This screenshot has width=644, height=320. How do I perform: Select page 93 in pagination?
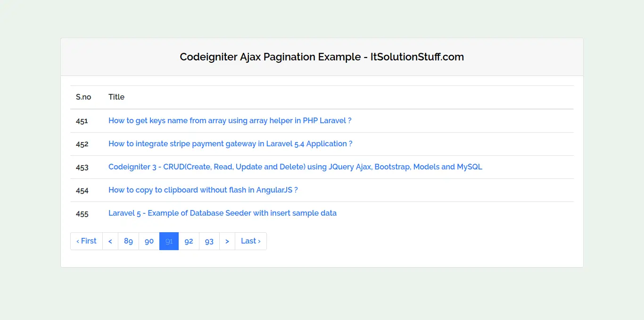click(x=209, y=241)
